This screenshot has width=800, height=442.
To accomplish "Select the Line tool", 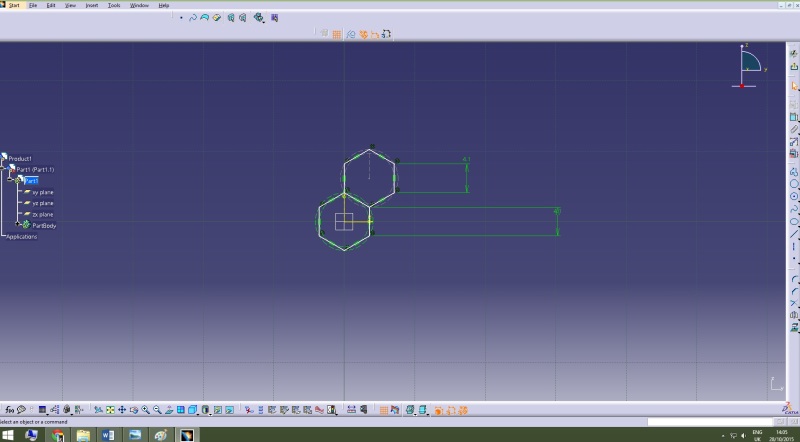I will [x=794, y=234].
